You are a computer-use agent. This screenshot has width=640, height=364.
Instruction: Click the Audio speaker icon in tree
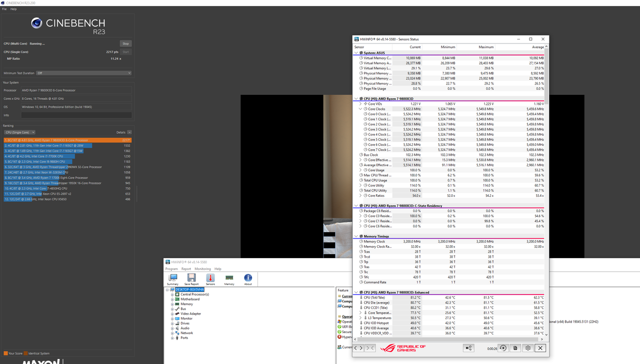pos(177,328)
